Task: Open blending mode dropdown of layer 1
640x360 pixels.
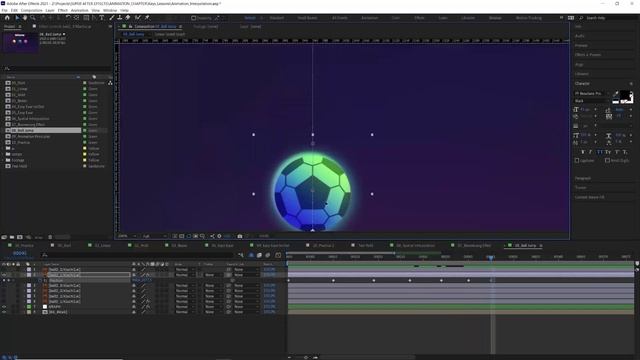Action: [184, 269]
